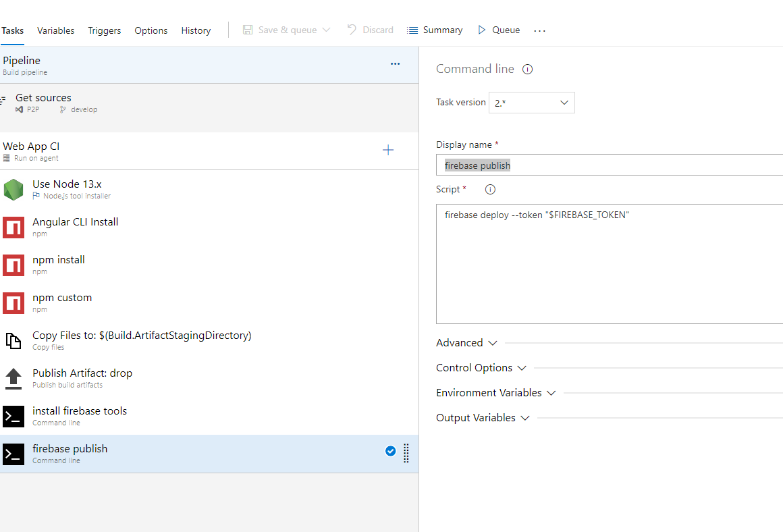The height and width of the screenshot is (532, 783).
Task: Click the firebase publish drag handle
Action: pyautogui.click(x=406, y=453)
